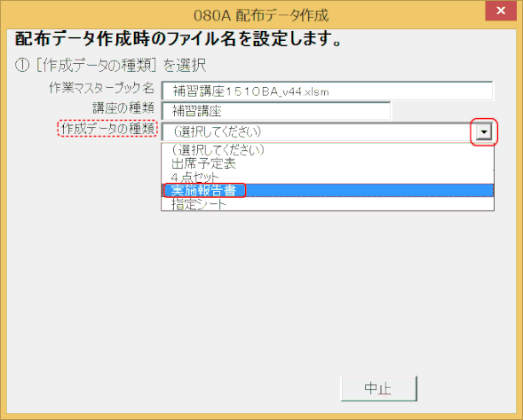523x420 pixels.
Task: Select 出席予定表 from the dropdown list
Action: coord(328,163)
